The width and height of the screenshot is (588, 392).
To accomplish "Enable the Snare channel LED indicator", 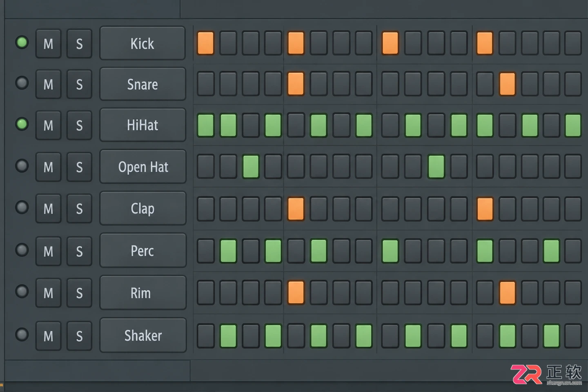I will point(22,83).
